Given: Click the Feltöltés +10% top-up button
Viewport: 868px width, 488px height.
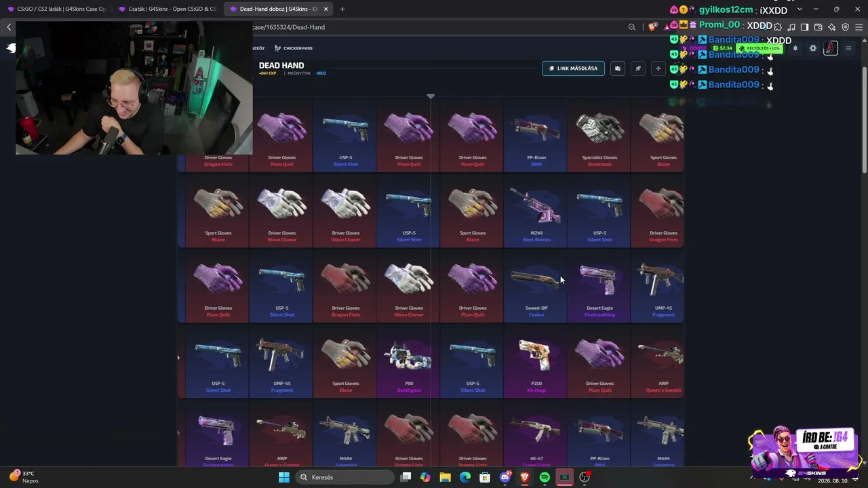Looking at the screenshot, I should tap(759, 49).
